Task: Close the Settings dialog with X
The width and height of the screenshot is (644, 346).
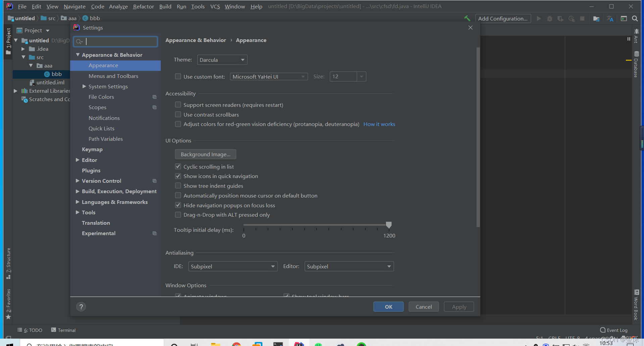Action: [x=470, y=28]
